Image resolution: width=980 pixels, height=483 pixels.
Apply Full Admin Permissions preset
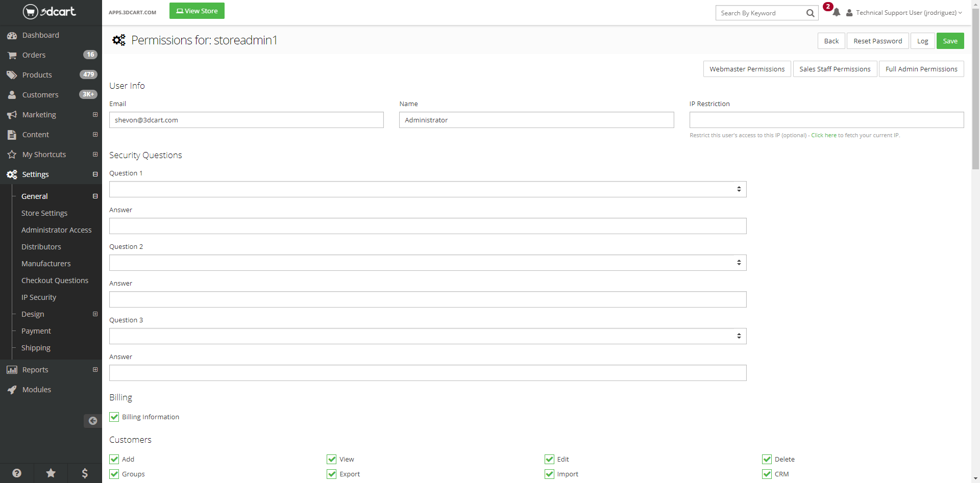point(921,69)
